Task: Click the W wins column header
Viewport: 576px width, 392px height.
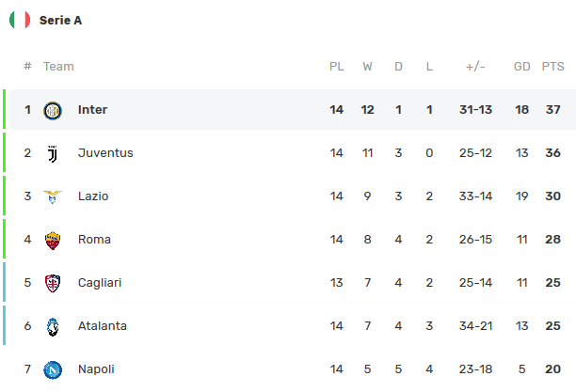Action: click(367, 67)
